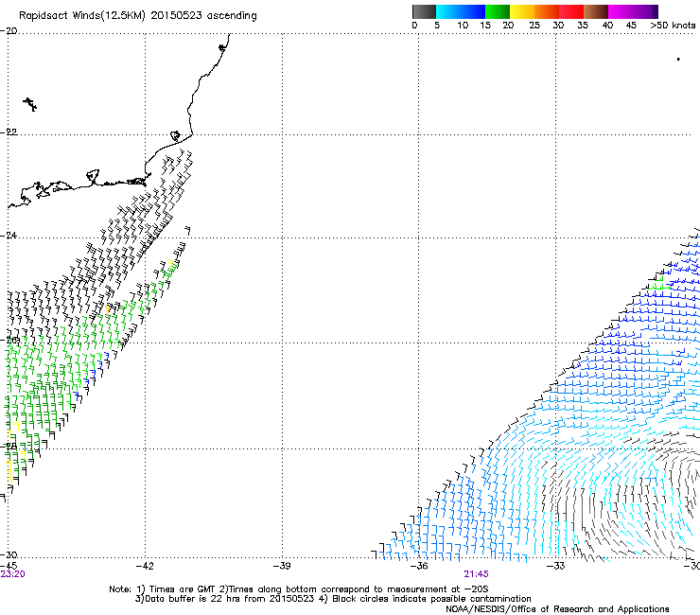Click the NOAA/NESDIS credit line
Screen dimensions: 700x615
point(557,609)
